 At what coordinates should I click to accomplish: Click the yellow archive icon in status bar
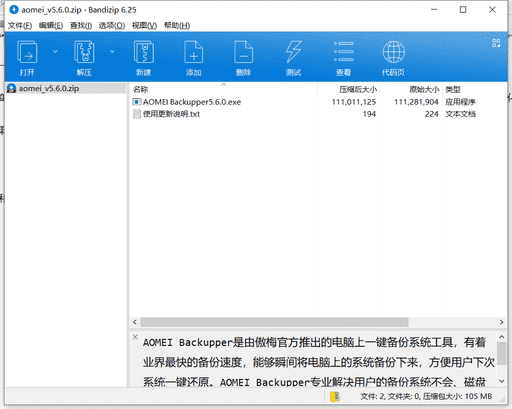point(335,397)
